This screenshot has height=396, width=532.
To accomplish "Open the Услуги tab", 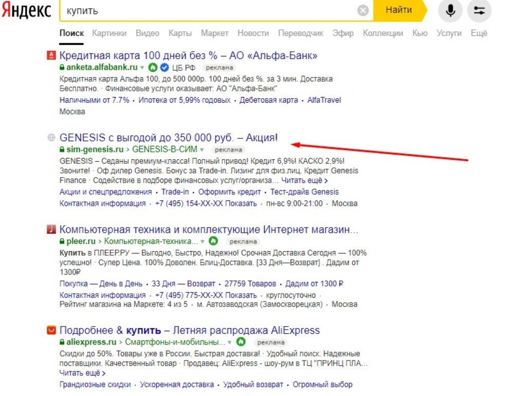I will coord(449,33).
